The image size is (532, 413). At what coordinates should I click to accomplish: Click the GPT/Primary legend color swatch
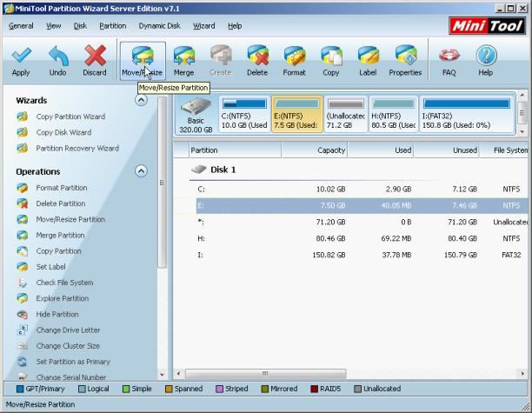pyautogui.click(x=20, y=389)
